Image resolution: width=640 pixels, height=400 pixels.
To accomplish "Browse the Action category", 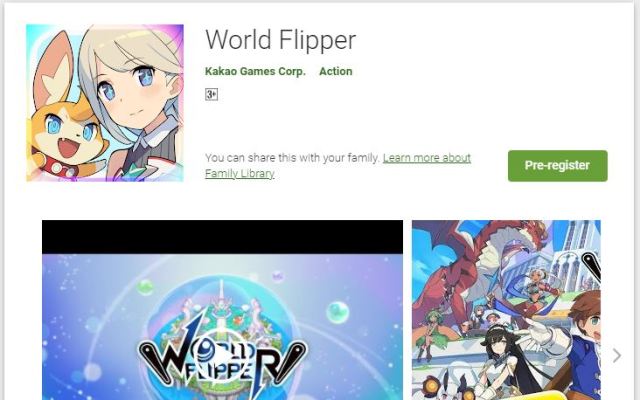I will (x=336, y=71).
